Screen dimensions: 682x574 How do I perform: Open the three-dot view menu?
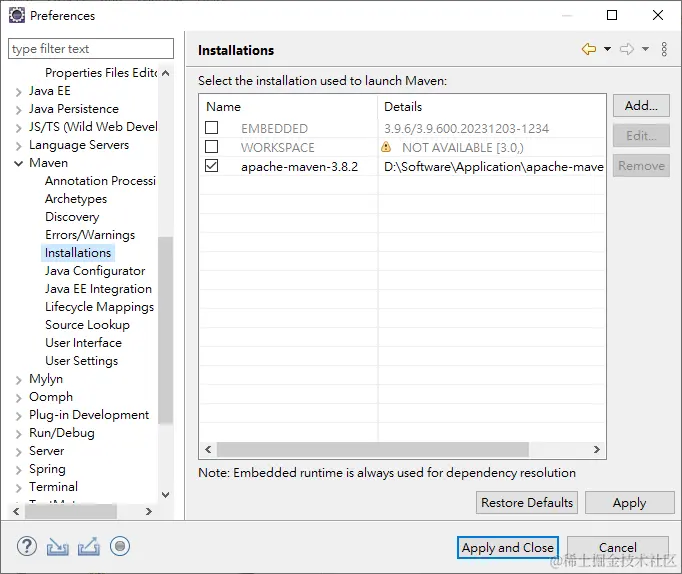tap(664, 49)
